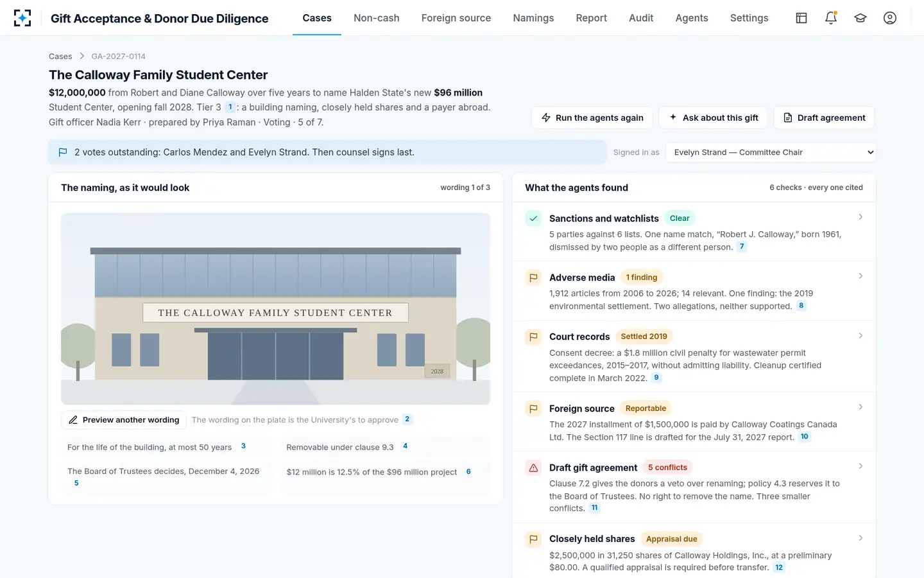The width and height of the screenshot is (924, 578).
Task: Expand the Court records row chevron
Action: click(x=860, y=336)
